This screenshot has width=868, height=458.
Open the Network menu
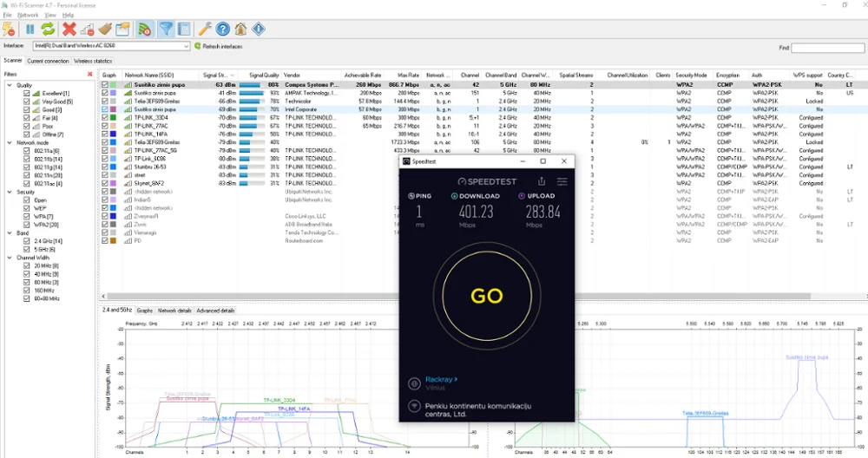coord(28,15)
